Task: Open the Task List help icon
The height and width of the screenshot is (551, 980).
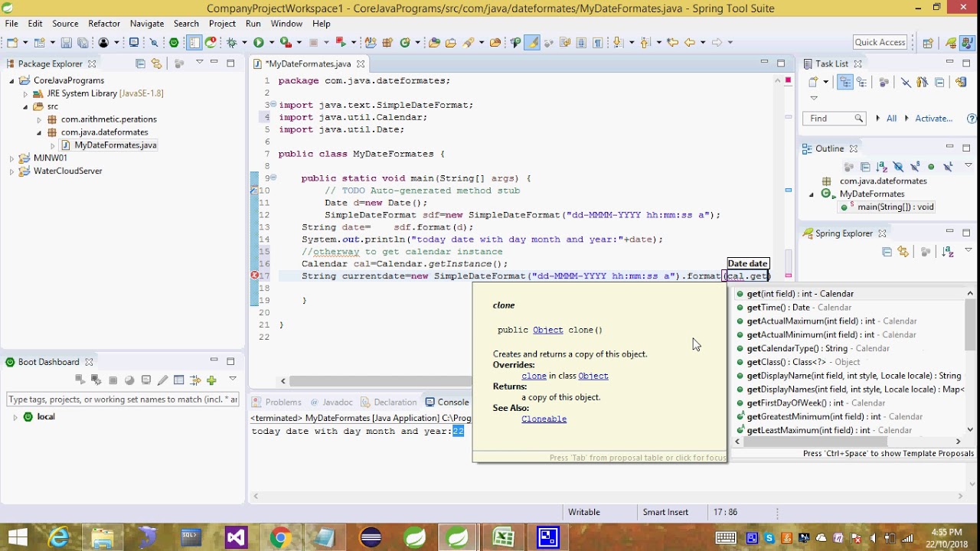Action: 972,119
